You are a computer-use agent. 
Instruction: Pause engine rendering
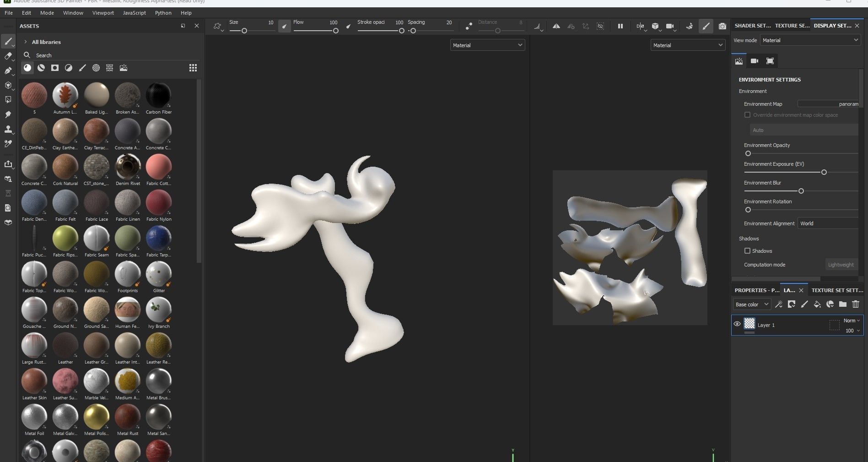(x=620, y=27)
